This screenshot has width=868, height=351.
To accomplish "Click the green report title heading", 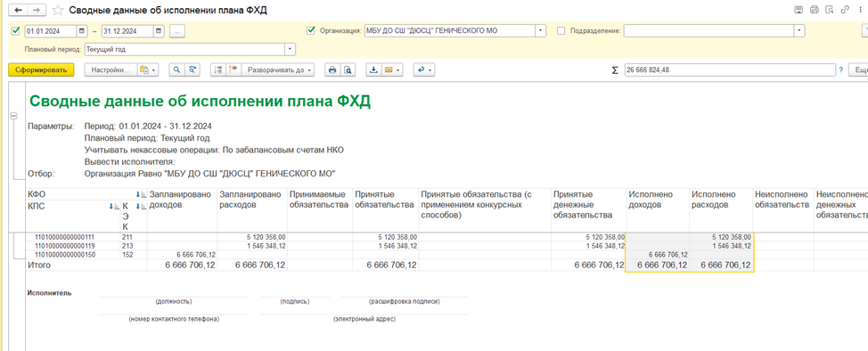I will coord(200,102).
